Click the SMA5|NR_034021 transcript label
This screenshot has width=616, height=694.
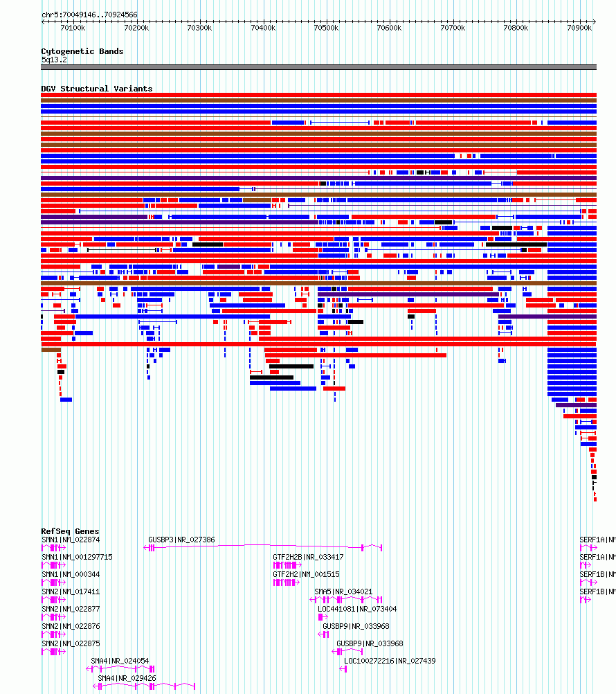coord(343,591)
